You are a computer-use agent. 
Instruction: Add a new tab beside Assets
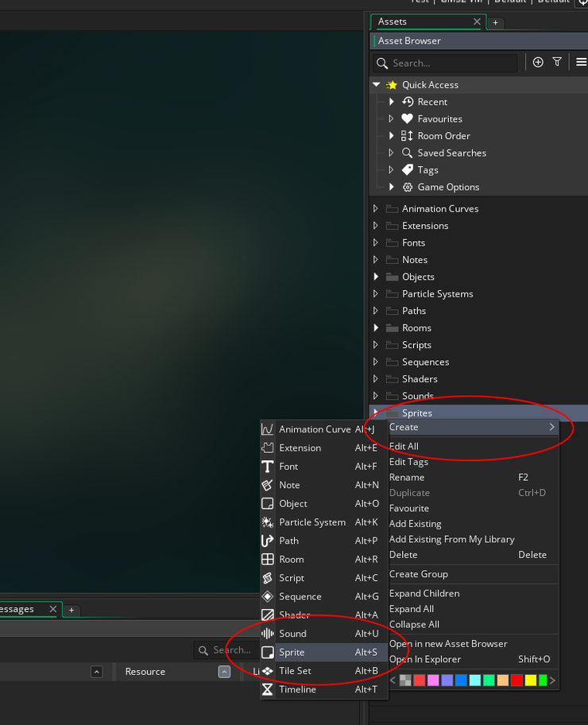point(495,23)
